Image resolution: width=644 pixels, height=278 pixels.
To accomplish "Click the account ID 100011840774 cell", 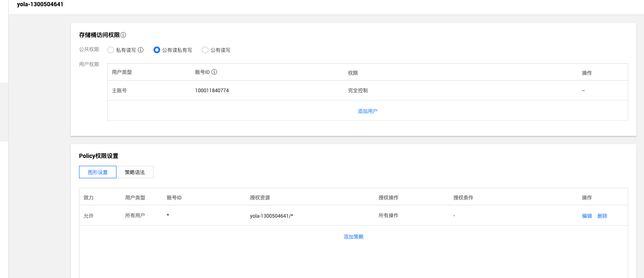I will click(212, 91).
